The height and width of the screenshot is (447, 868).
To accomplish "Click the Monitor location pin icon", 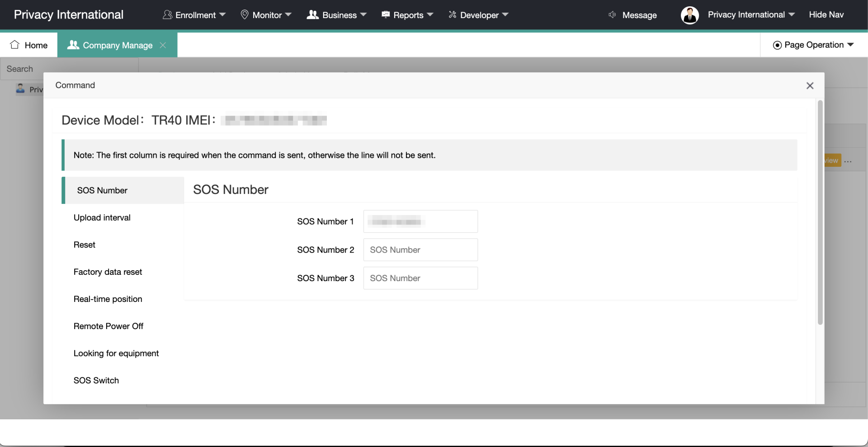I will pos(245,15).
